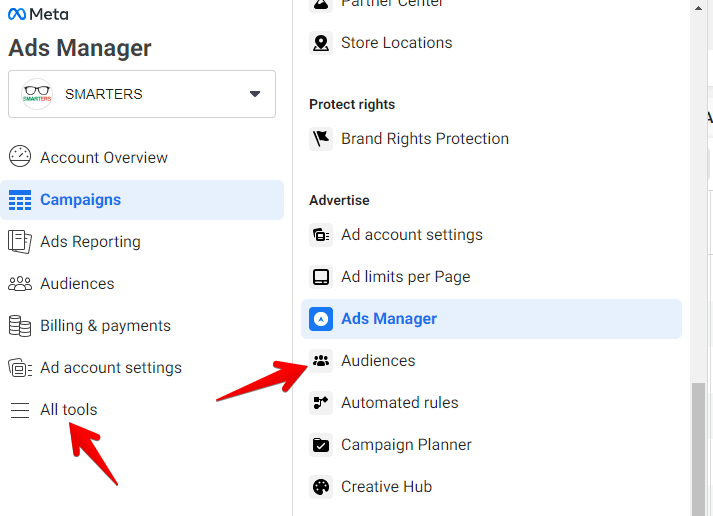Click the Meta logo
Viewport: 713px width, 516px height.
click(38, 14)
